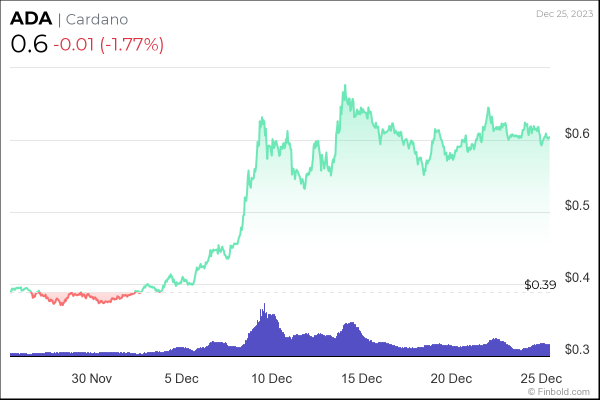600x400 pixels.
Task: Click the $0.5 y-axis label
Action: coord(577,205)
